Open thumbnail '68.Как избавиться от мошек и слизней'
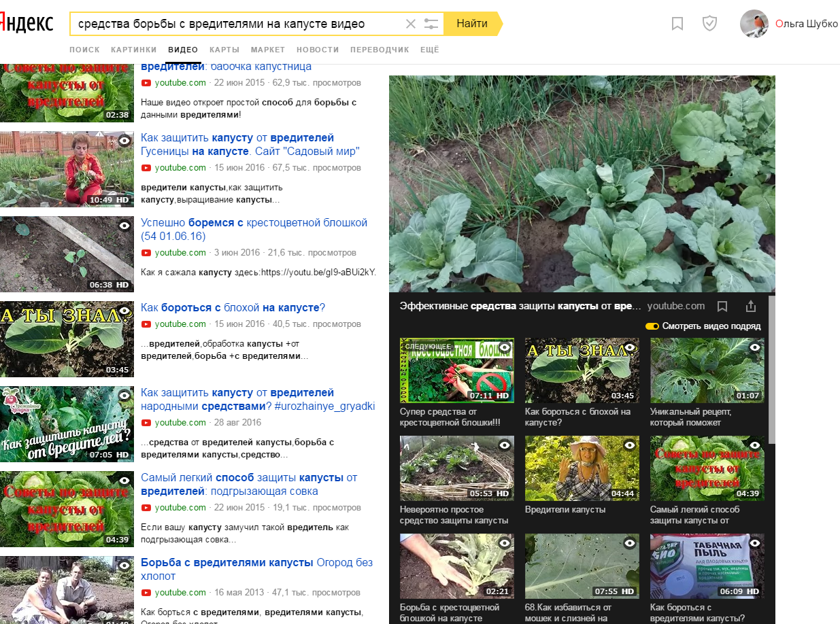Screen dimensions: 840x624 pos(582,566)
